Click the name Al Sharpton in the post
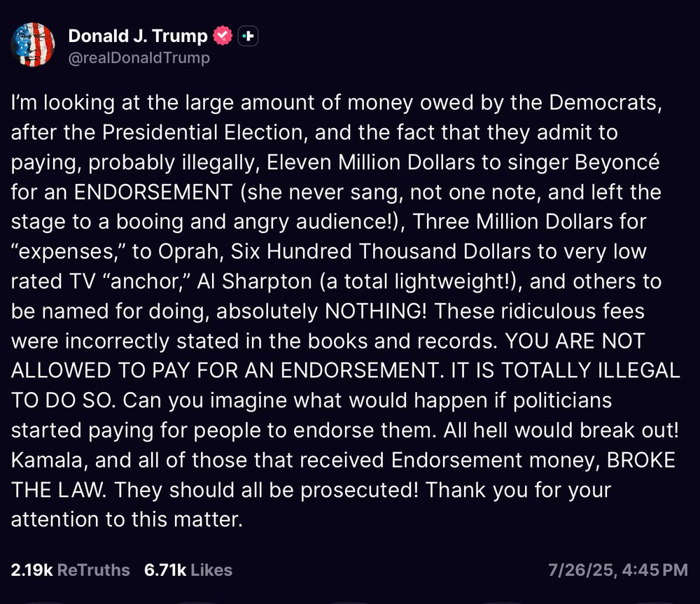Image resolution: width=700 pixels, height=604 pixels. point(255,281)
